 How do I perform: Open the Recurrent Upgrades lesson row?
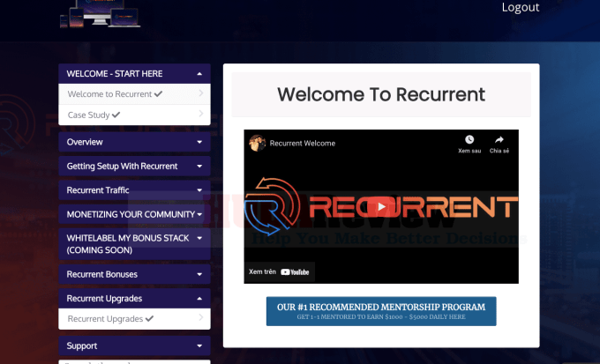134,319
